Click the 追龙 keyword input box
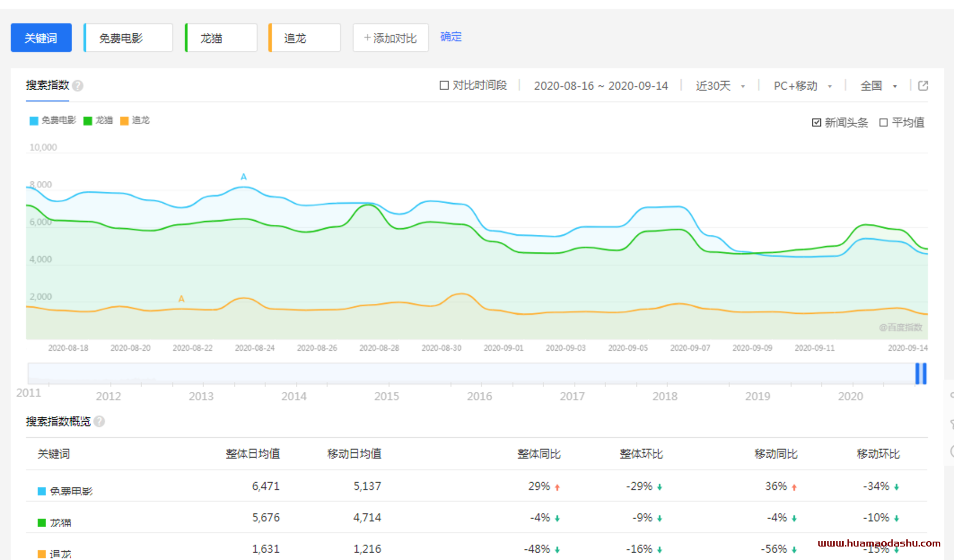This screenshot has width=954, height=560. 305,38
